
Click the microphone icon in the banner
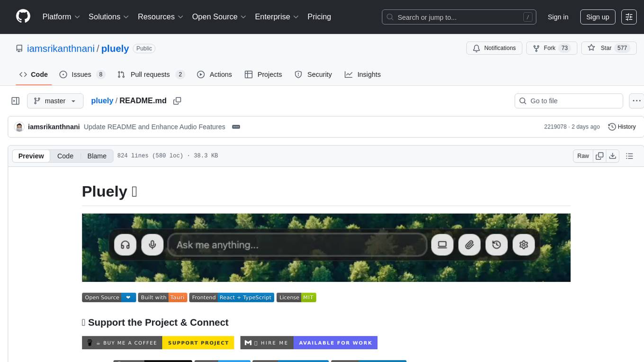click(152, 245)
